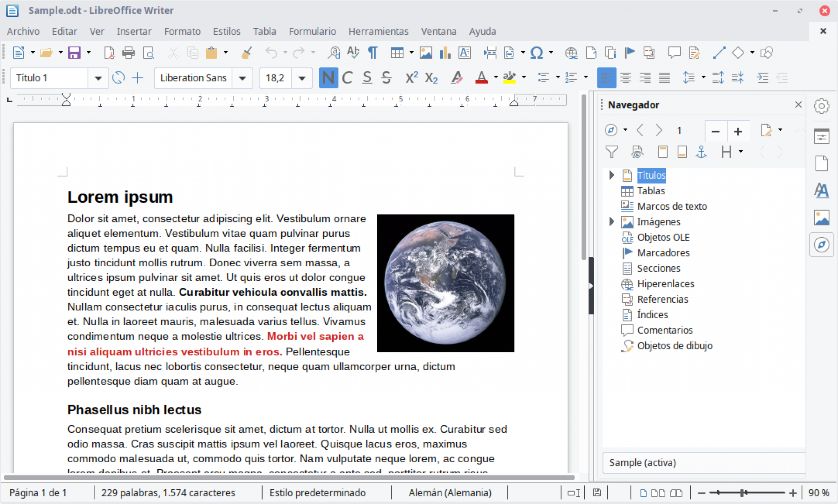838x504 pixels.
Task: Close the Navegador panel
Action: (x=798, y=105)
